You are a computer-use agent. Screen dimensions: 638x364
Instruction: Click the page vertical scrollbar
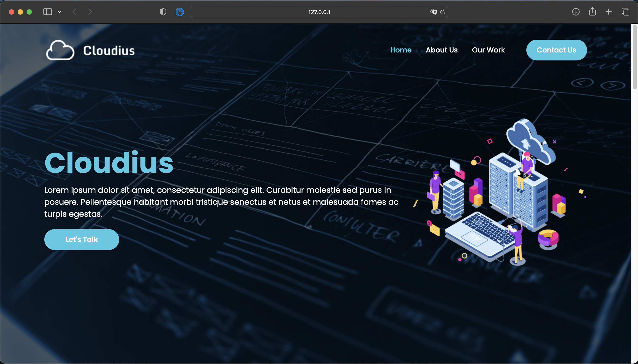[634, 58]
